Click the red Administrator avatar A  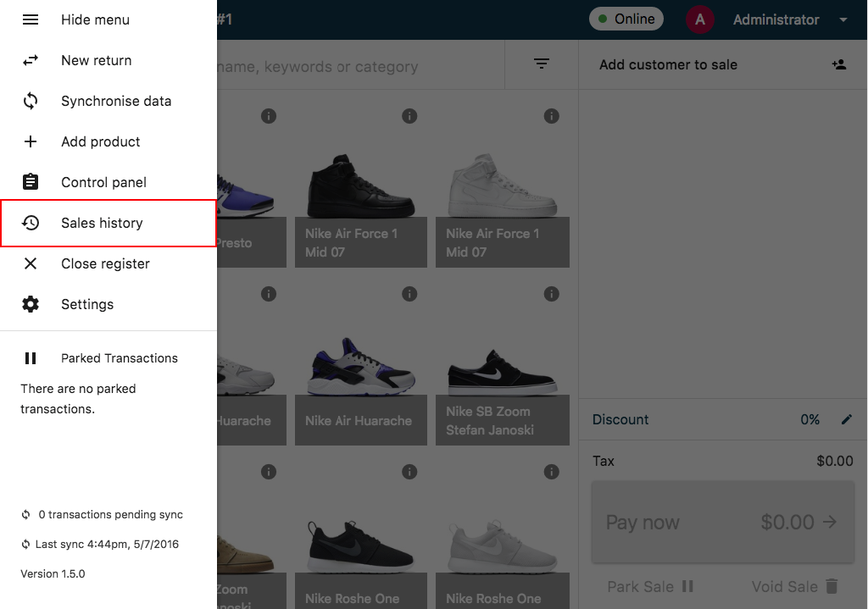(699, 20)
